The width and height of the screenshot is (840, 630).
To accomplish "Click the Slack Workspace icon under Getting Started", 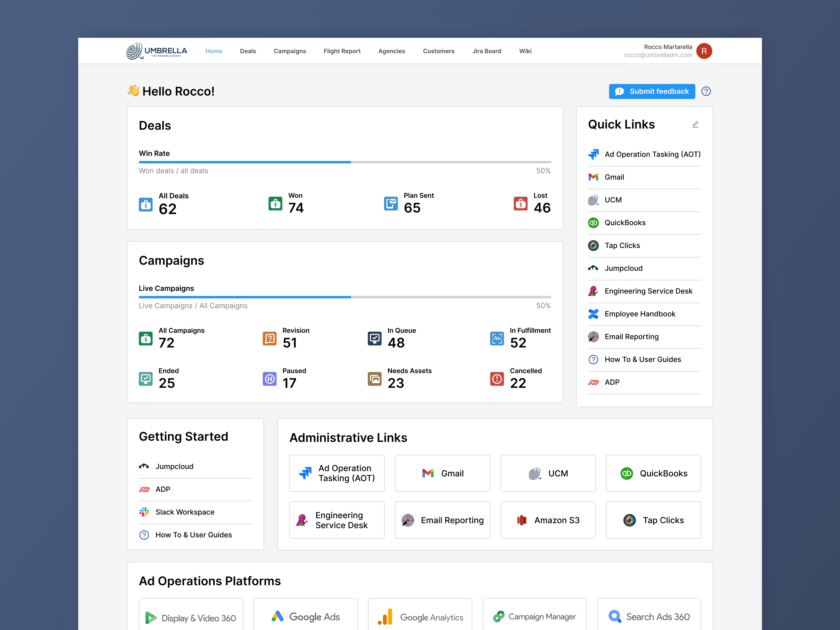I will (x=145, y=512).
